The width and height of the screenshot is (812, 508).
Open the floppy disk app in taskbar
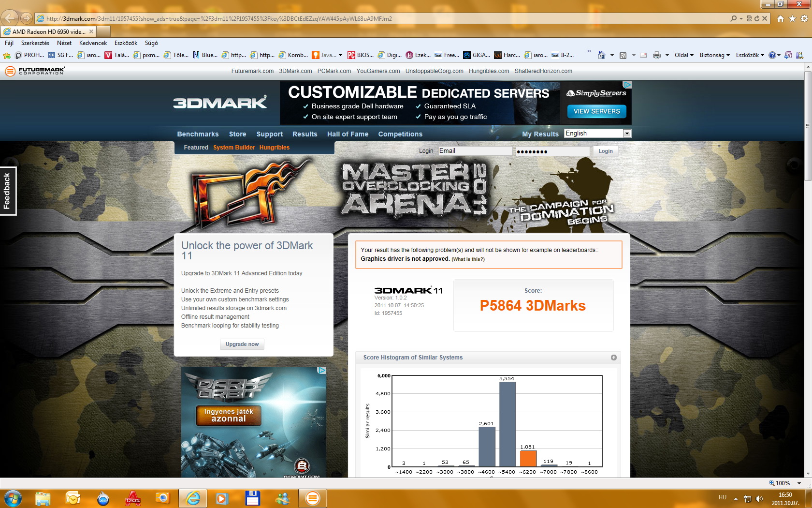pyautogui.click(x=252, y=498)
